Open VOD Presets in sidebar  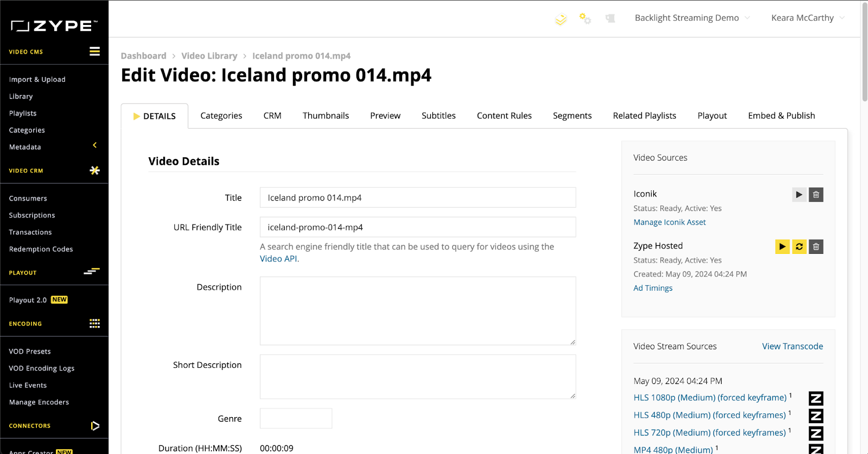[30, 351]
